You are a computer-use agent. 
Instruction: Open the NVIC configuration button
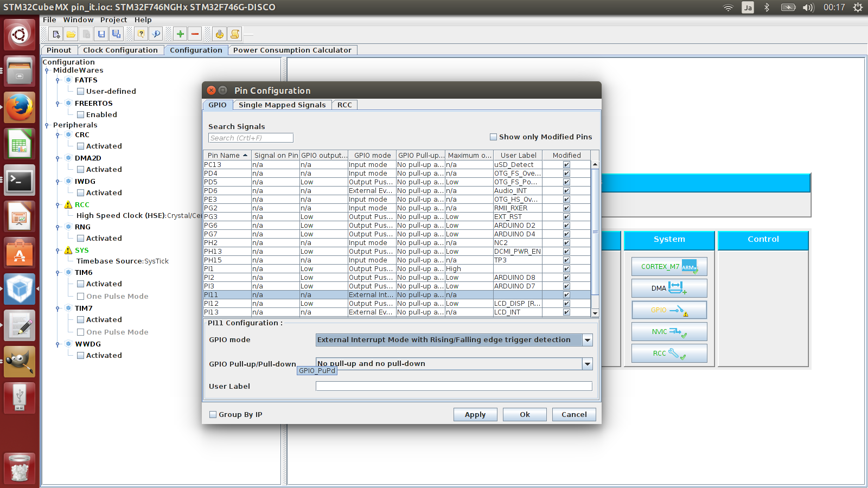point(669,331)
